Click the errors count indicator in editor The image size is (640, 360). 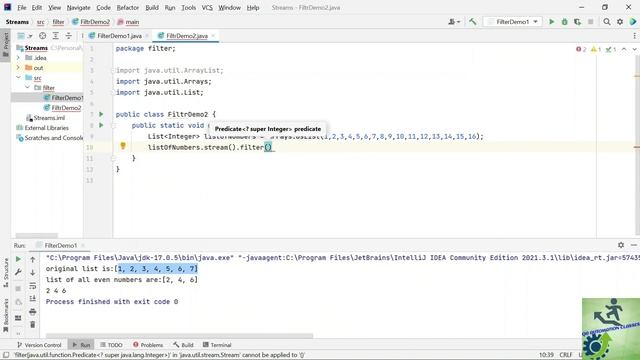tap(581, 49)
